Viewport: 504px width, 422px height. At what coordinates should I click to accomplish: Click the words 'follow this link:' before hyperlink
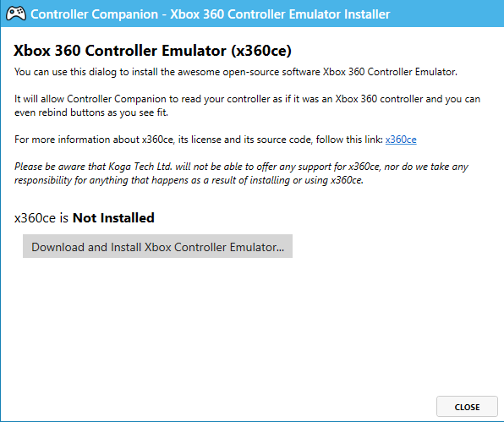(349, 140)
